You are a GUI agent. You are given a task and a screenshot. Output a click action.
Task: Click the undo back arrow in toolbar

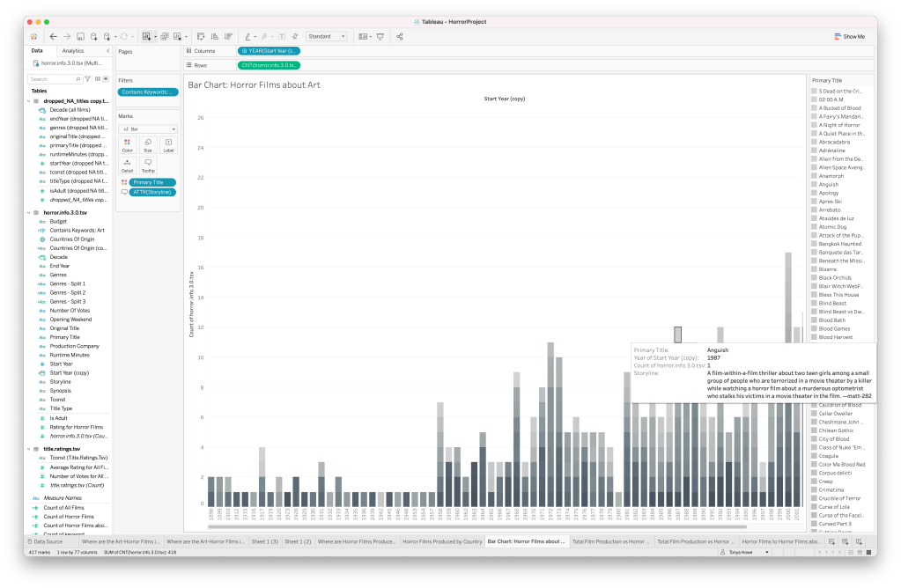54,36
